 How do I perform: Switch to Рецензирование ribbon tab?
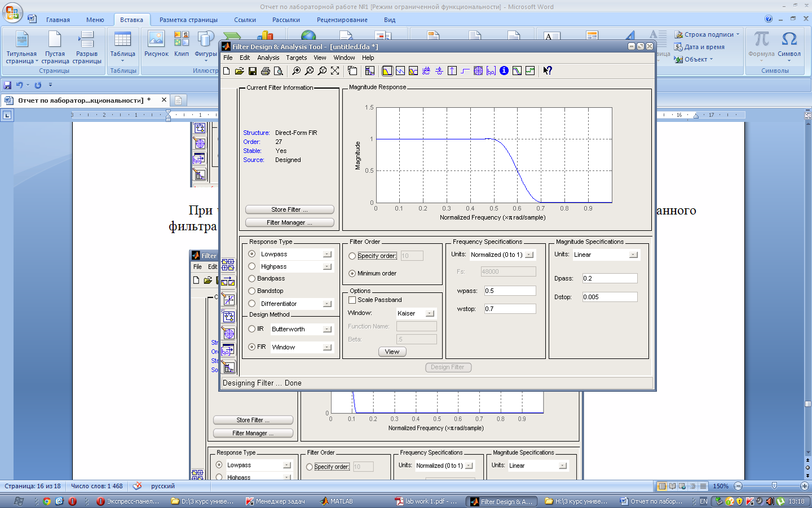coord(342,20)
